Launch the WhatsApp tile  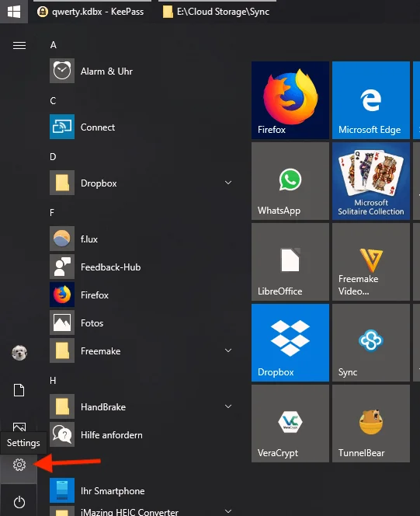tap(290, 181)
